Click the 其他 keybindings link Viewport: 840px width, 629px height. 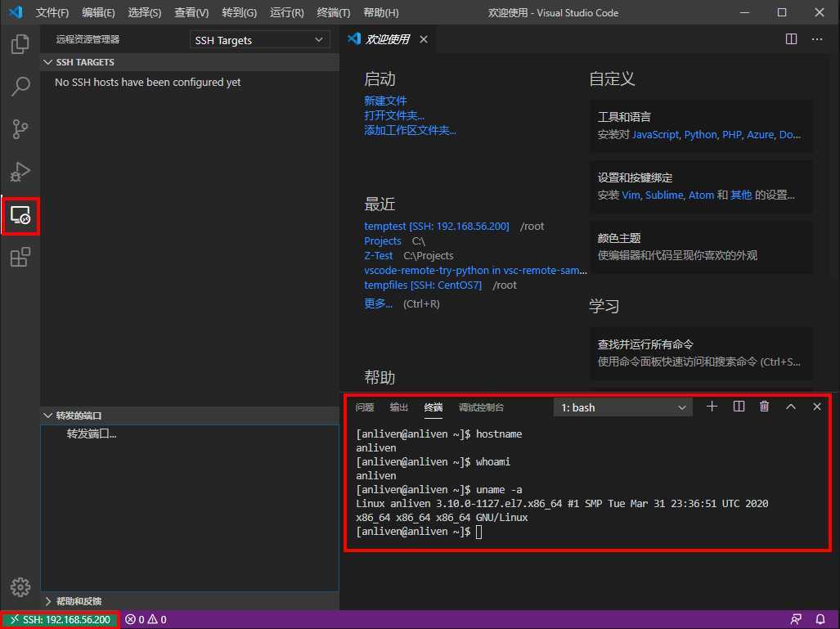[741, 195]
